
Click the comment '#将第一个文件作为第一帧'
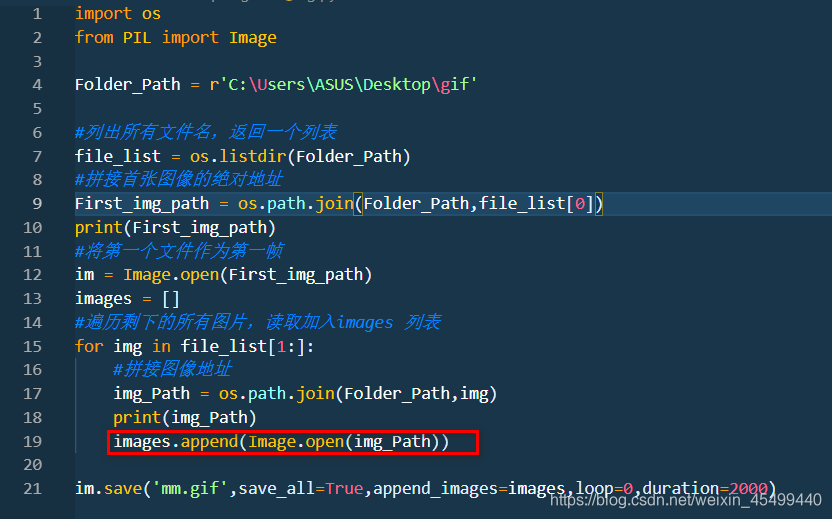pos(179,251)
